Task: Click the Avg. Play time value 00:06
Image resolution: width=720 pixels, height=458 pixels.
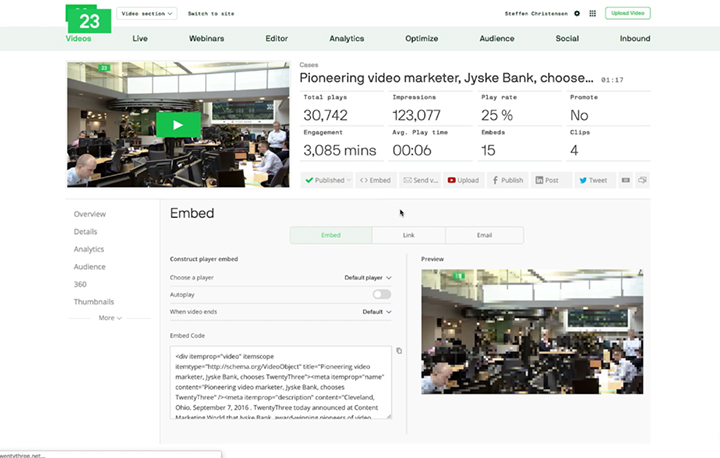Action: (x=411, y=150)
